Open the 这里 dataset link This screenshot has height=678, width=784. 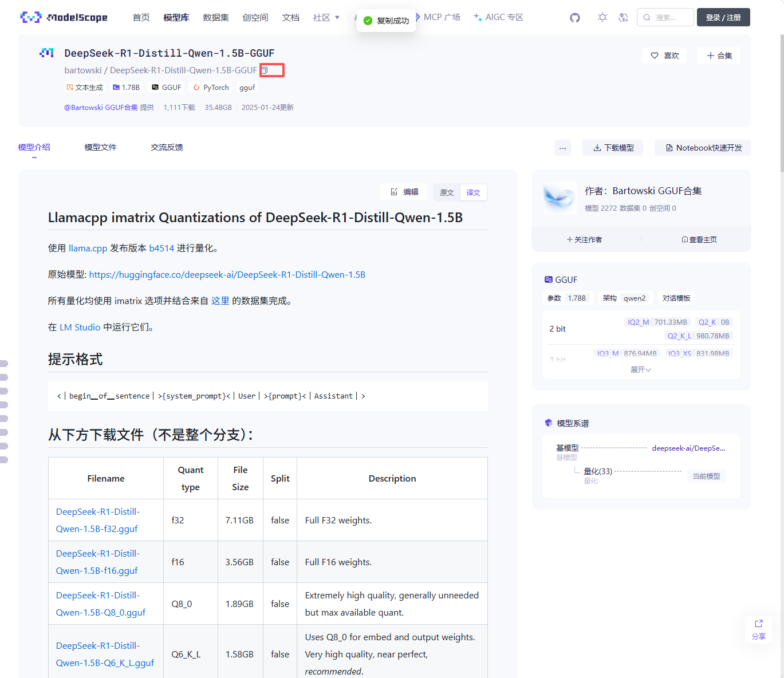[220, 301]
